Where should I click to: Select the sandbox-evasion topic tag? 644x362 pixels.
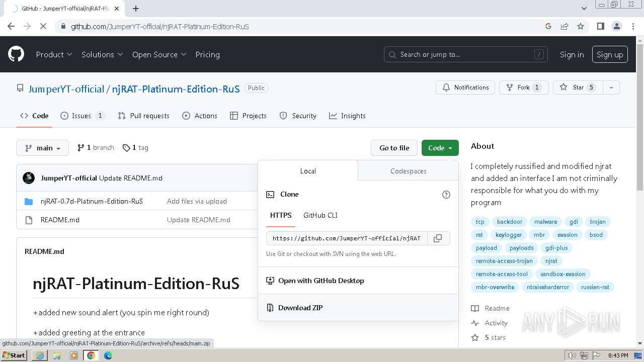[x=562, y=274]
